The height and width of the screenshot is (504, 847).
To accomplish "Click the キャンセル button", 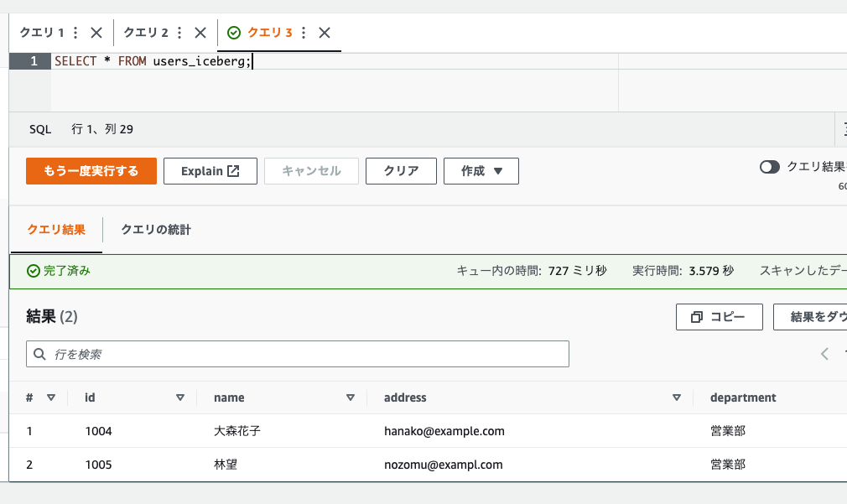I will click(x=311, y=171).
